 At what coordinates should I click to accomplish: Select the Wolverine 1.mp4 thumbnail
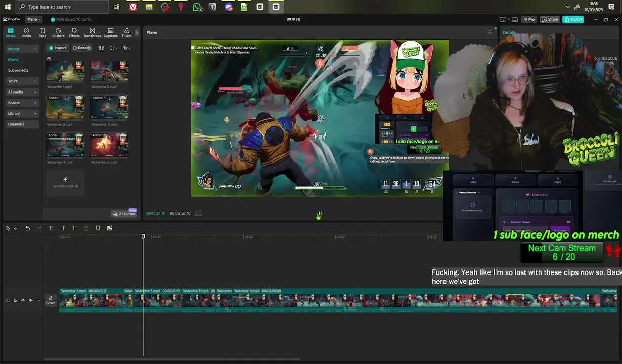pos(65,71)
